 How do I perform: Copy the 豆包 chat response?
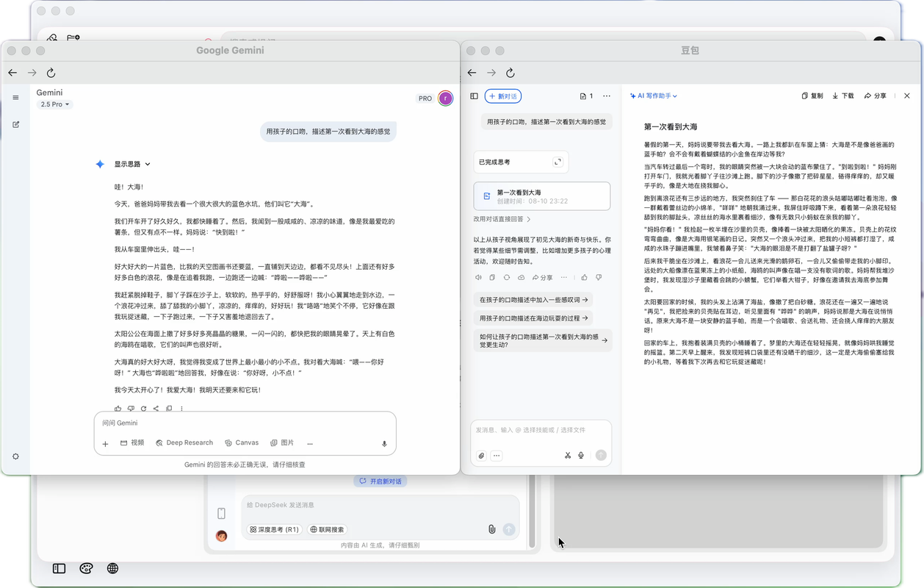(493, 278)
